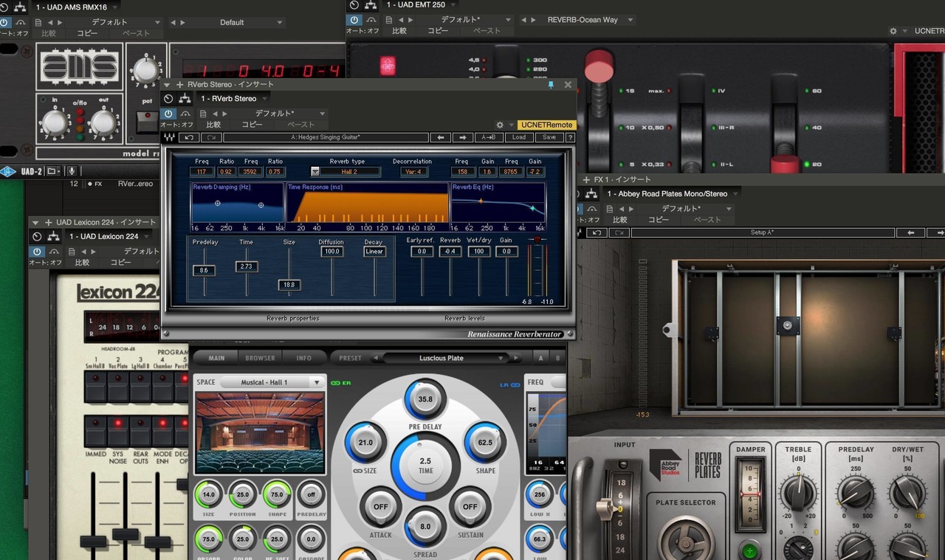
Task: Toggle Lexicon 224 SYS NOISE button
Action: tap(117, 432)
